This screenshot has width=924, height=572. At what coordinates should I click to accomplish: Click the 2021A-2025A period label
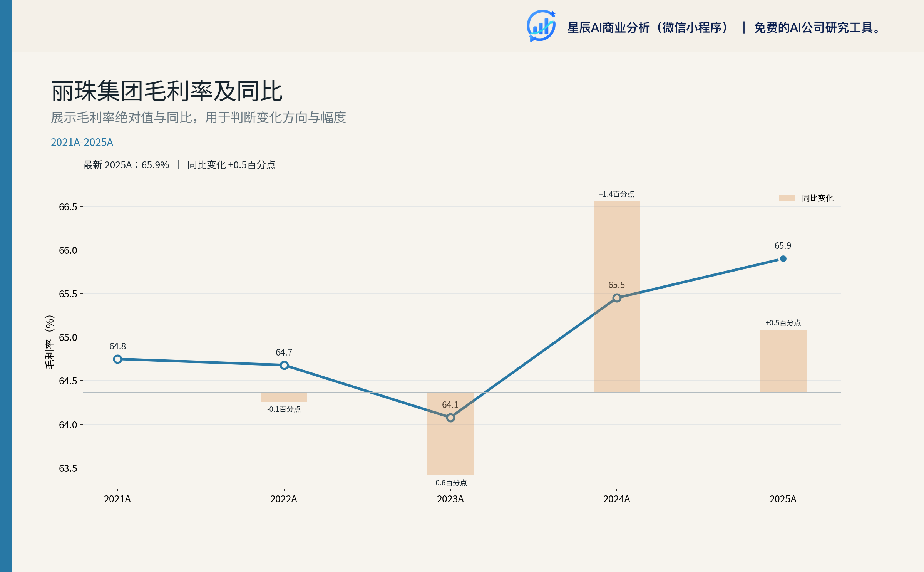[x=82, y=143]
